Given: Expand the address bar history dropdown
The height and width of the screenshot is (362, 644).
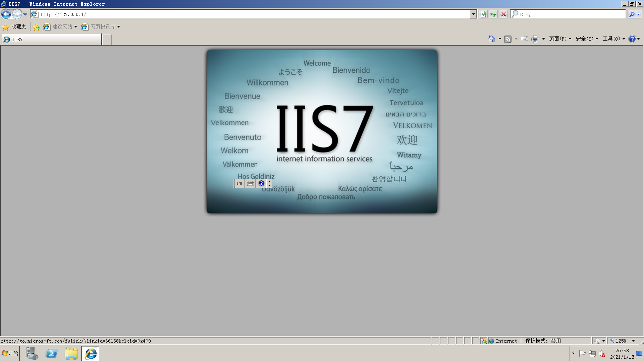Looking at the screenshot, I should click(473, 14).
